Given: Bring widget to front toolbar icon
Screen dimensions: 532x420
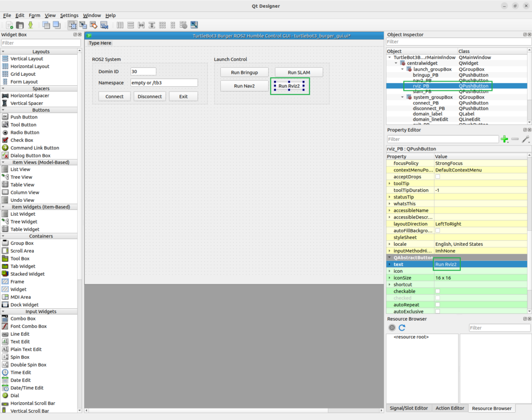Looking at the screenshot, I should [57, 25].
